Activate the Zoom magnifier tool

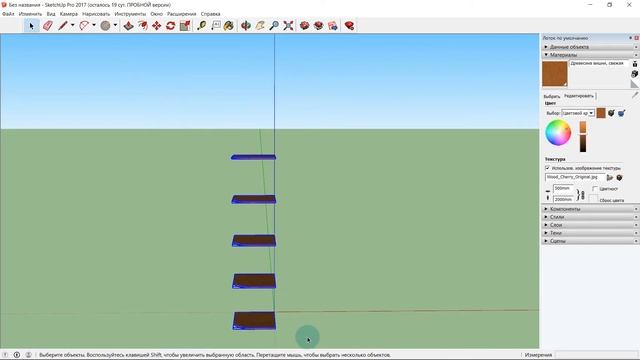tap(274, 26)
